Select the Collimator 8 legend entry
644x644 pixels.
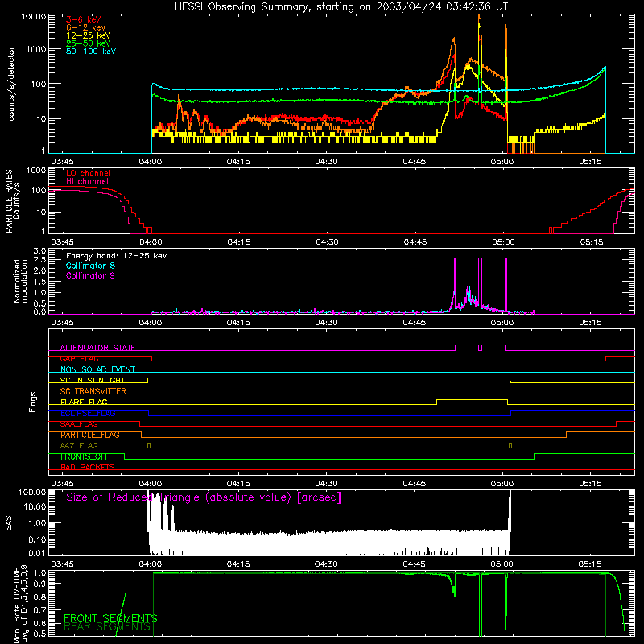pyautogui.click(x=90, y=266)
